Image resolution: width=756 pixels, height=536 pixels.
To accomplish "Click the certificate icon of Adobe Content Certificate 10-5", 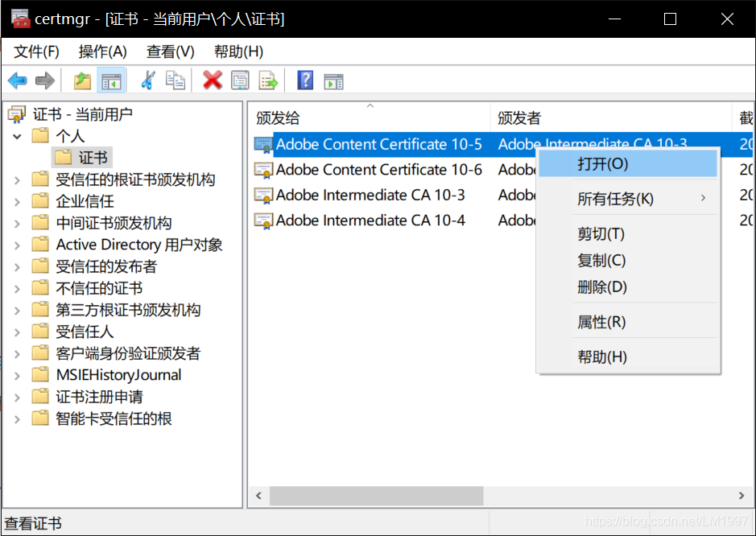I will pyautogui.click(x=264, y=144).
